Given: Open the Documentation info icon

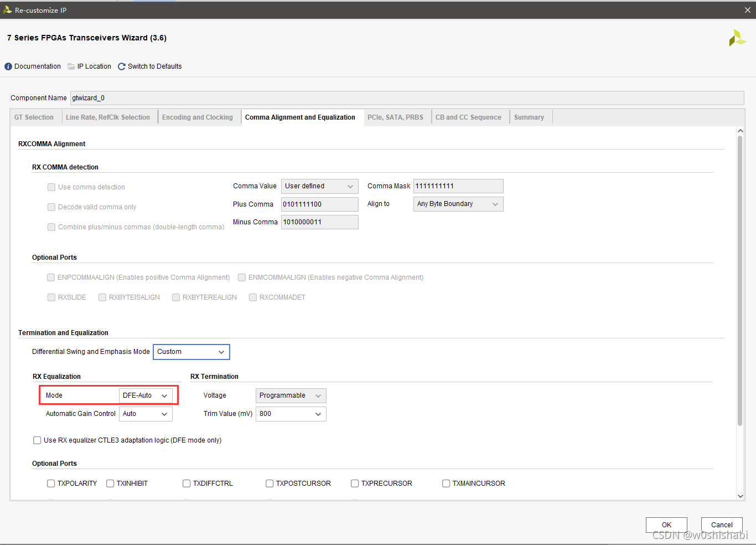Looking at the screenshot, I should pyautogui.click(x=8, y=66).
